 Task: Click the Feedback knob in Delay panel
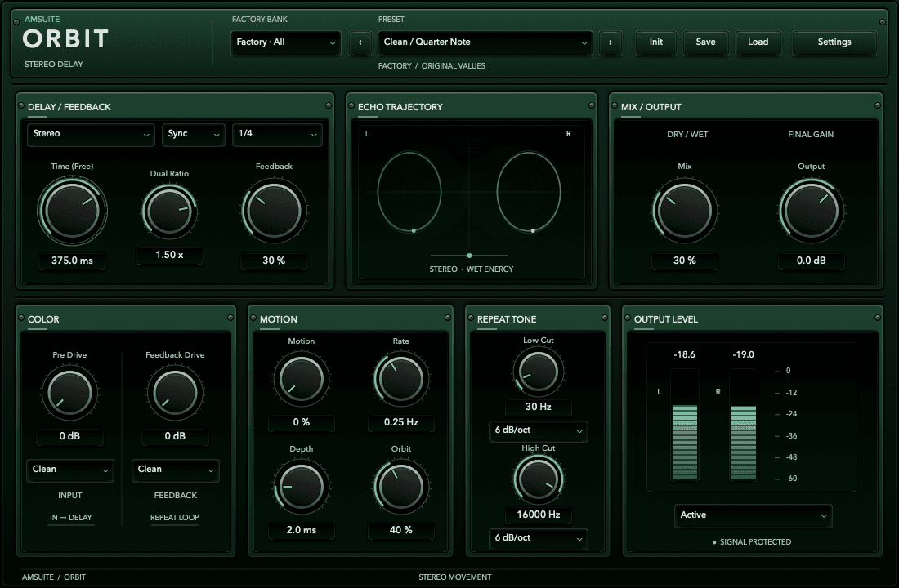274,211
